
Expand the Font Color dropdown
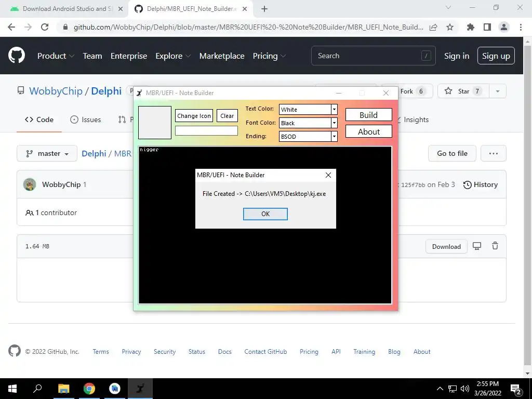pyautogui.click(x=334, y=123)
